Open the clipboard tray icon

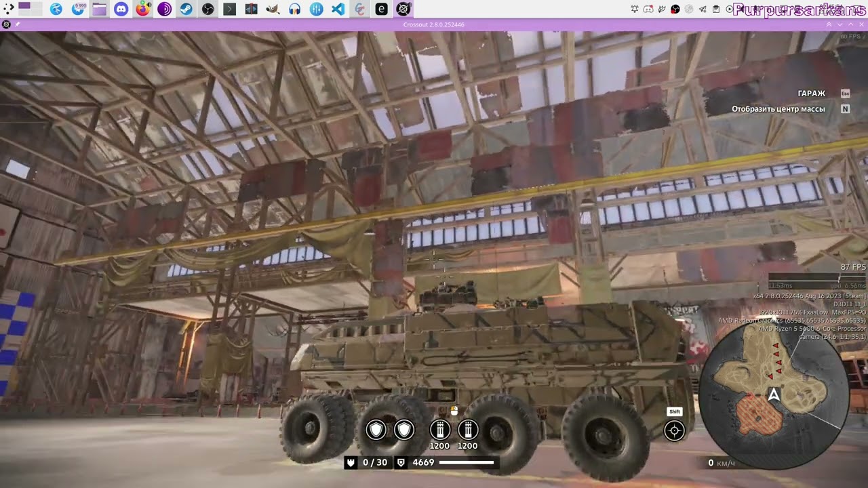716,9
